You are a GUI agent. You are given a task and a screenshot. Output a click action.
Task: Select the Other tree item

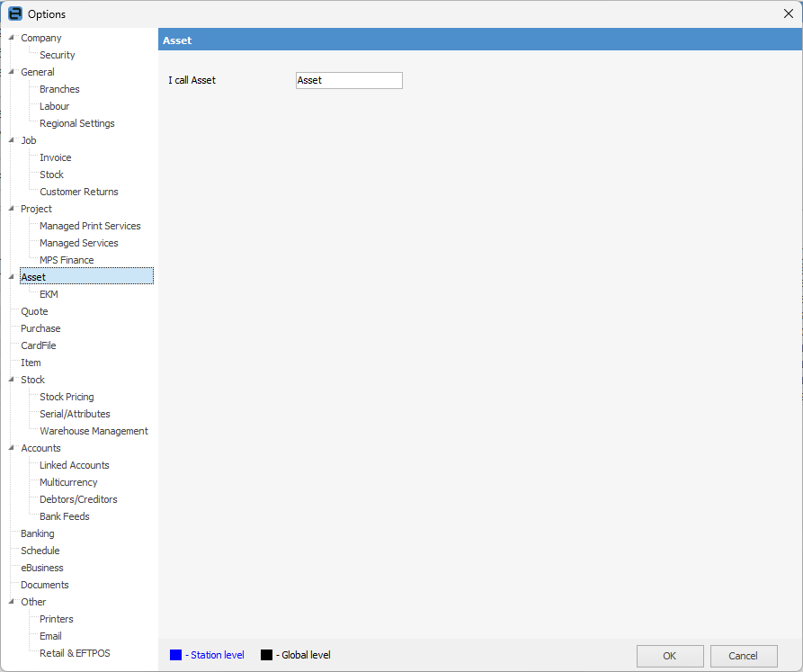[x=33, y=602]
